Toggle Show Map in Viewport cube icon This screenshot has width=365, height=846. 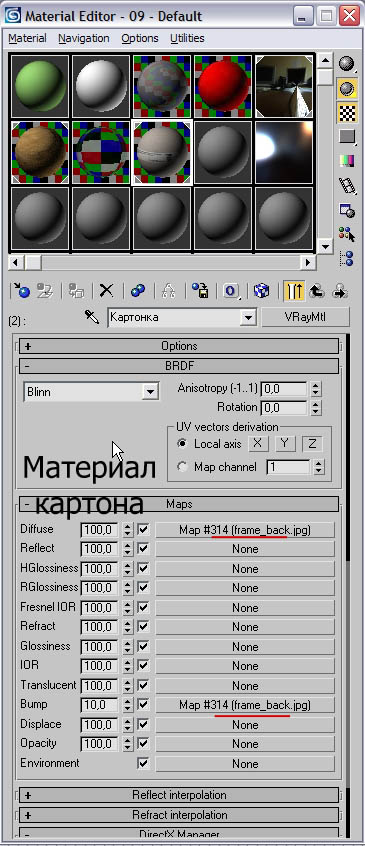(x=262, y=291)
